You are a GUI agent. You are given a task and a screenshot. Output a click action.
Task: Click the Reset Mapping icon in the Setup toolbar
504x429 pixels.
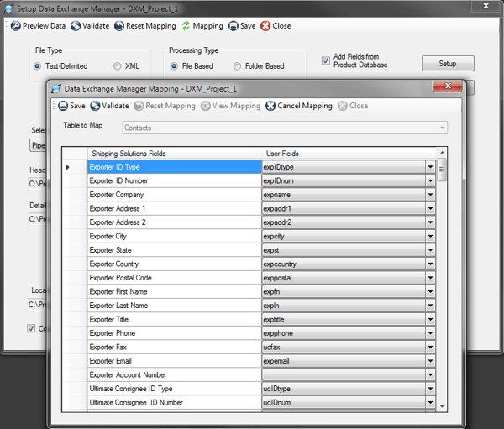118,26
